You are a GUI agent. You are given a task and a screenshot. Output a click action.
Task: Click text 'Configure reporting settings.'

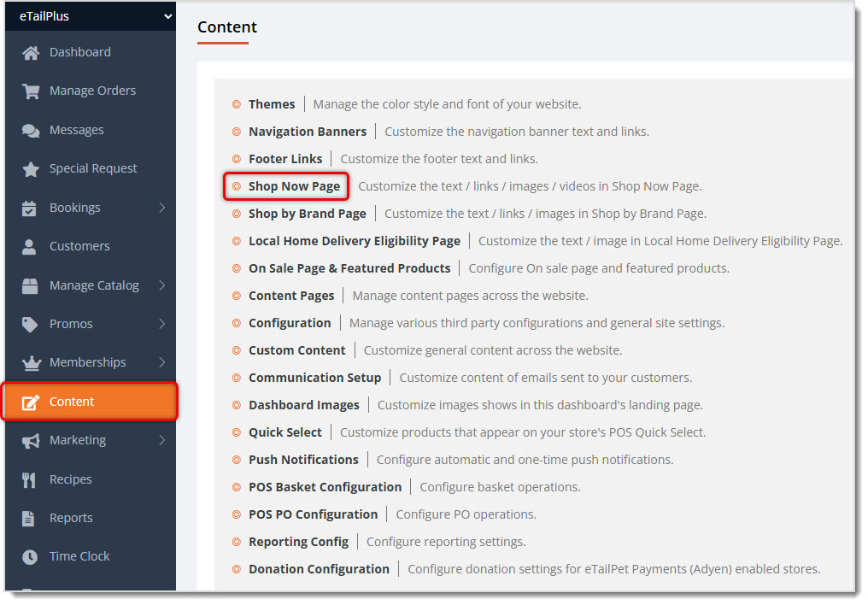point(446,542)
